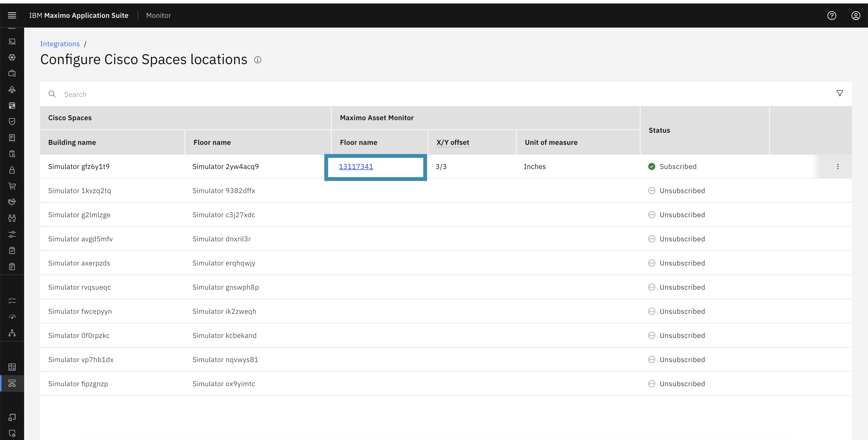Click floor name Simulator nqvwys81

coord(225,359)
